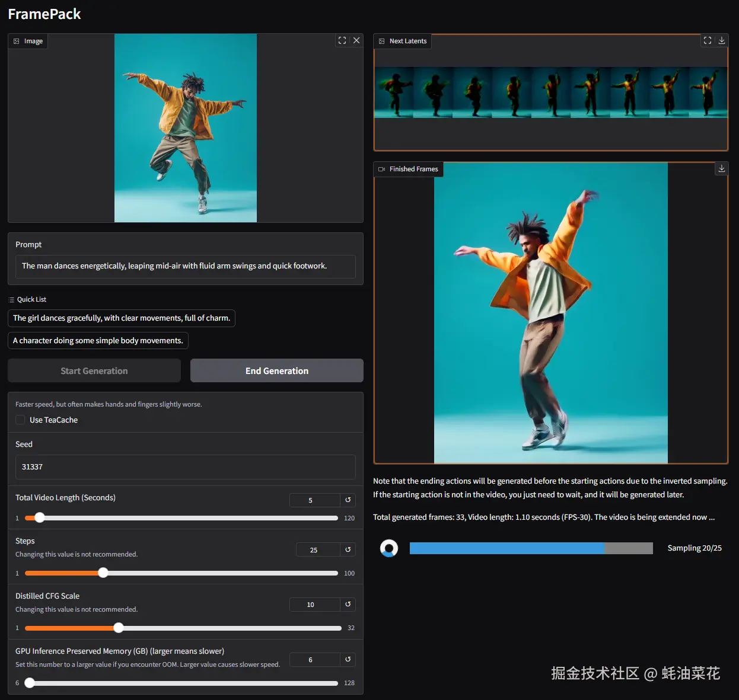Click the Distilled CFG Scale slider handle
This screenshot has width=739, height=700.
pyautogui.click(x=119, y=628)
